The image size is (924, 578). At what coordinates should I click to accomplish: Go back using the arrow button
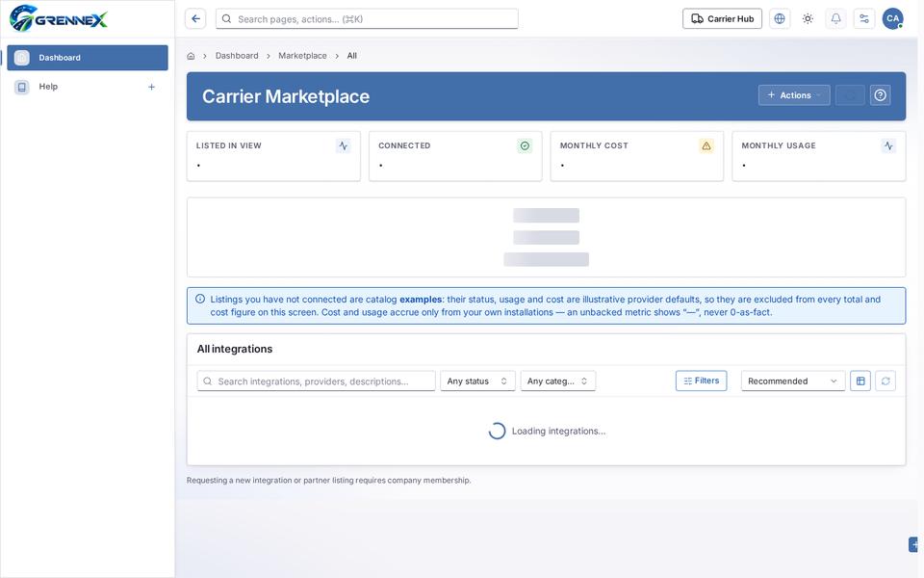point(195,19)
